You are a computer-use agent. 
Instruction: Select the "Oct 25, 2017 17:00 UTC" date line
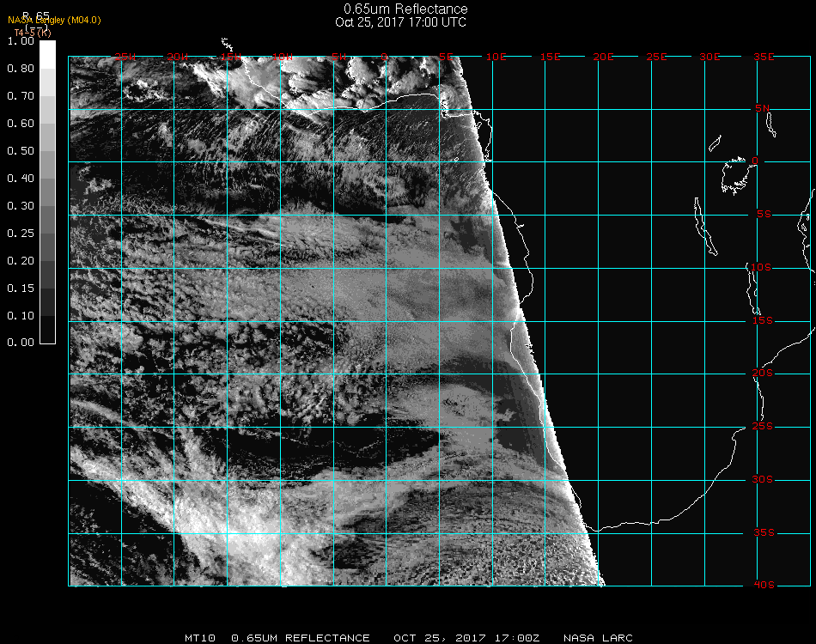[x=401, y=22]
